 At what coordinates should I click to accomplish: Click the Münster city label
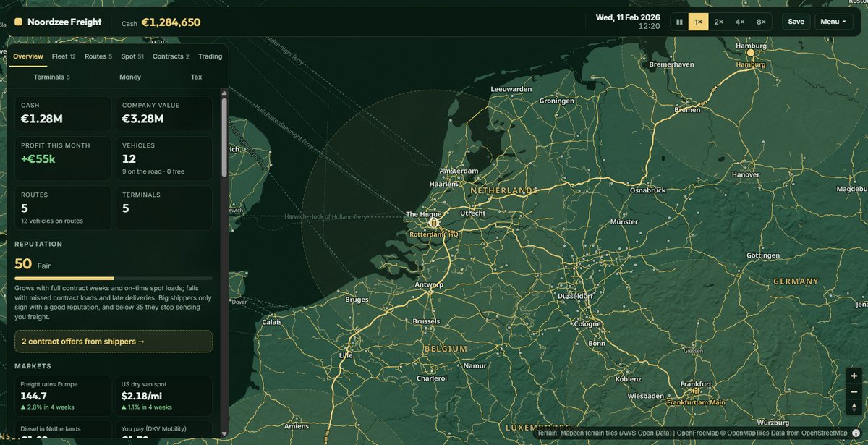point(624,222)
